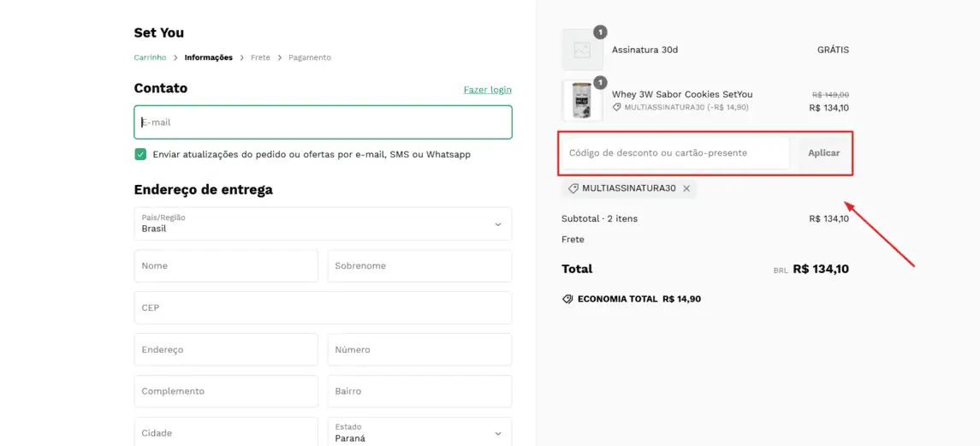Open the Estado dropdown showing Paraná
Image resolution: width=980 pixels, height=446 pixels.
420,431
